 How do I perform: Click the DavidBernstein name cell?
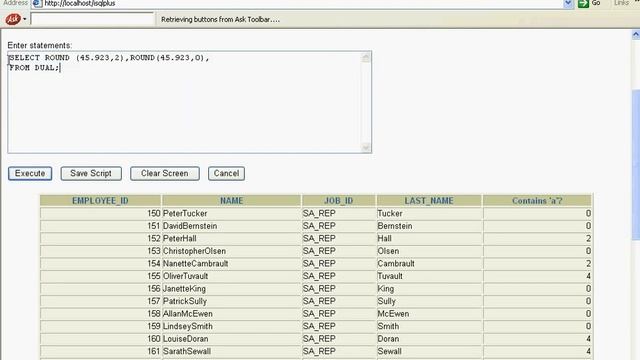click(x=231, y=226)
